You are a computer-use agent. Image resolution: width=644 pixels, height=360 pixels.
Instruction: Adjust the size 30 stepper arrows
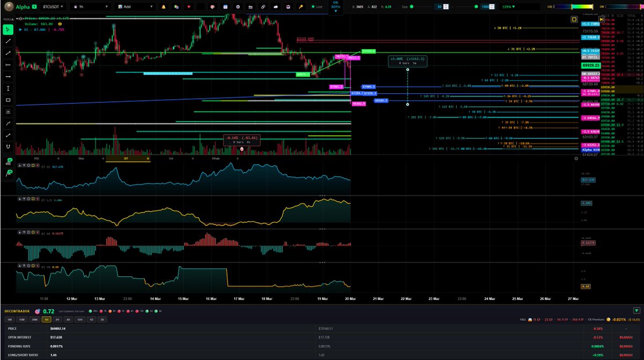tap(445, 7)
